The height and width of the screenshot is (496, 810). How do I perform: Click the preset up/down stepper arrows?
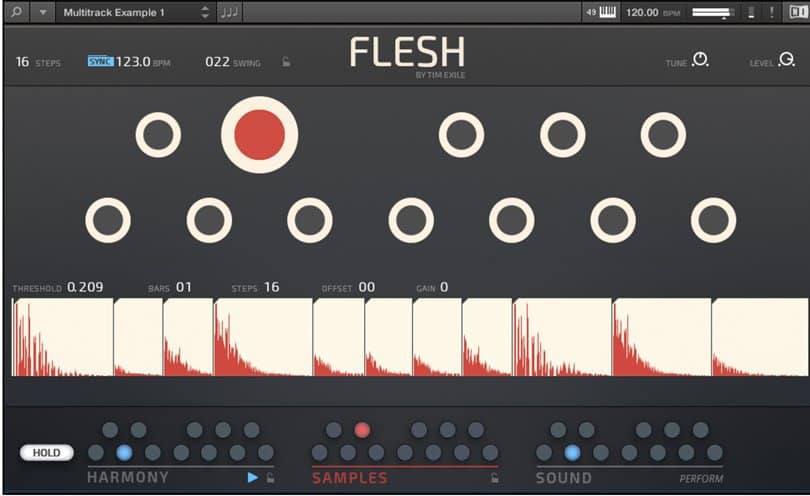(x=205, y=13)
